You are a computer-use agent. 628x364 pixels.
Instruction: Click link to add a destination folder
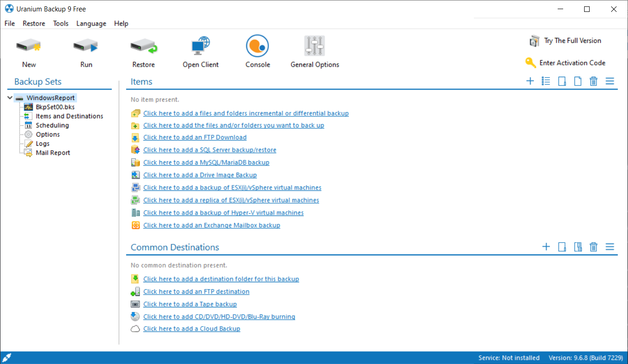(221, 279)
